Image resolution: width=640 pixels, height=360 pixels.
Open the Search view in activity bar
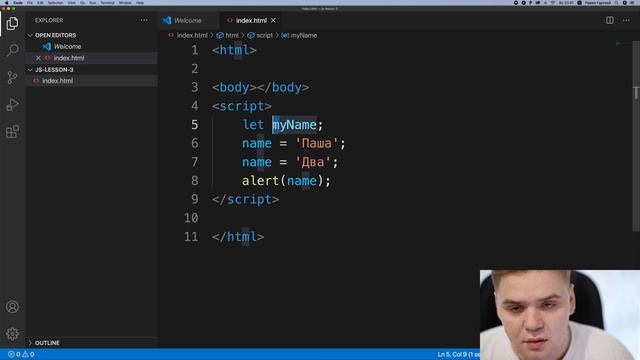(12, 50)
